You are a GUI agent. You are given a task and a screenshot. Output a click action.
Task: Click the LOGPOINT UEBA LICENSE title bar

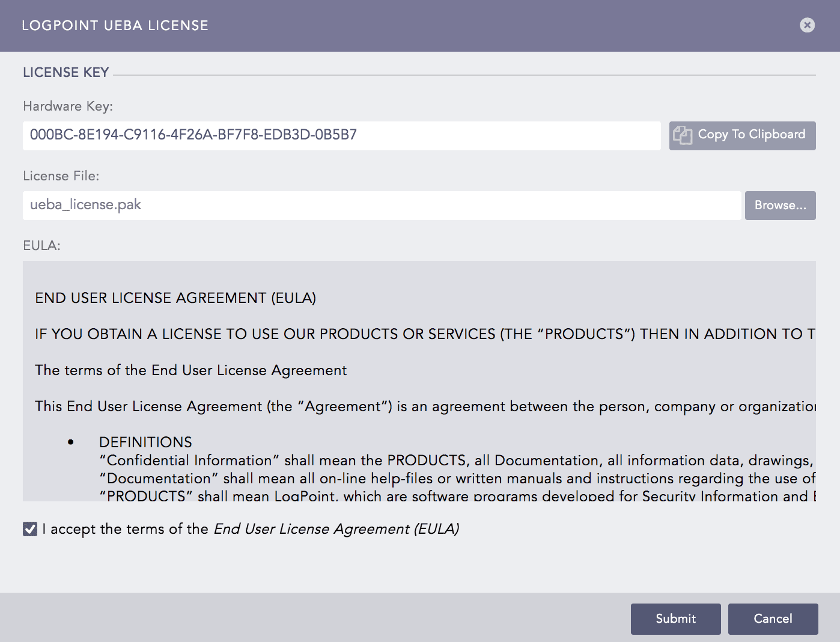115,25
